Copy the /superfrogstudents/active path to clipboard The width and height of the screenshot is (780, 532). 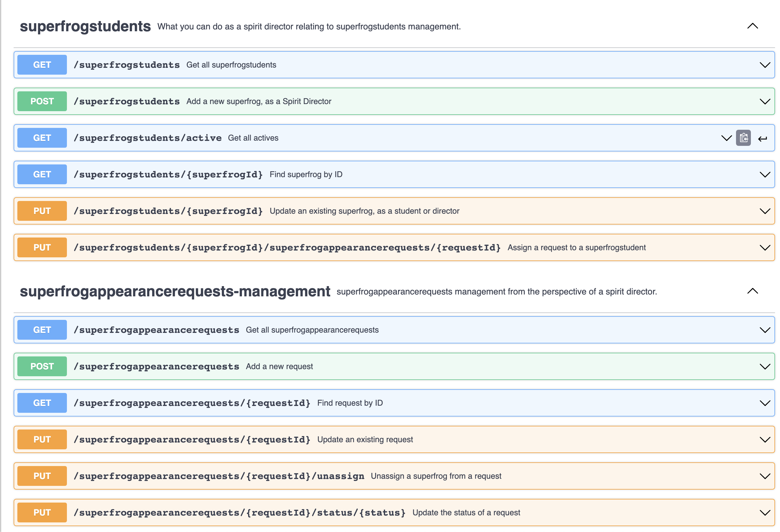tap(743, 138)
